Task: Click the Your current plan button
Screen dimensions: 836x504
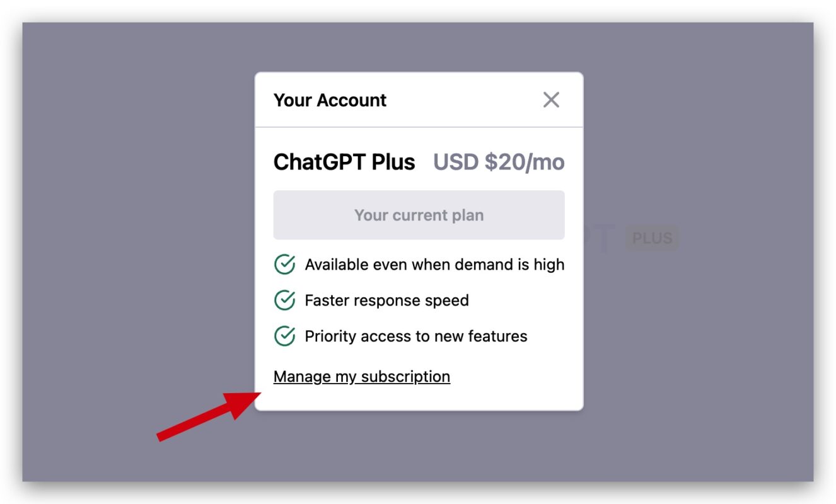Action: [419, 215]
